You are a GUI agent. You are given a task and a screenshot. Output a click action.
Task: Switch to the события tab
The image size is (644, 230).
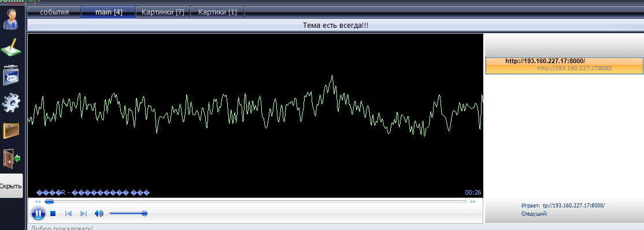pos(54,12)
